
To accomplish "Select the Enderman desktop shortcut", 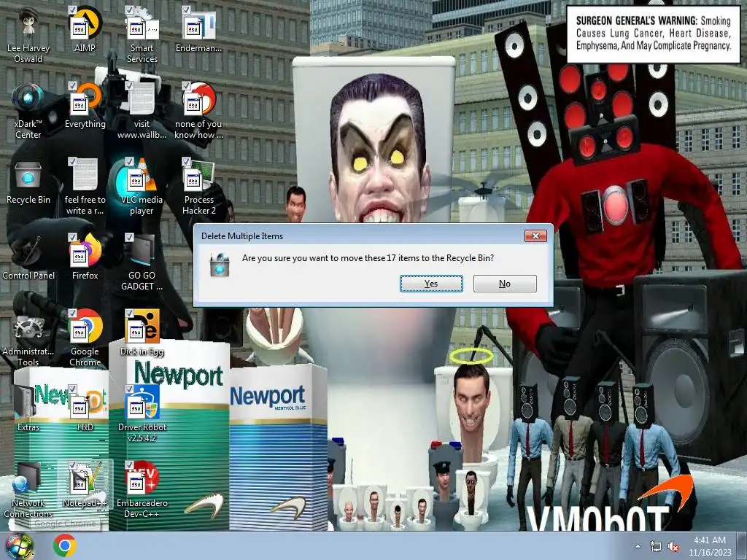I will point(198,29).
